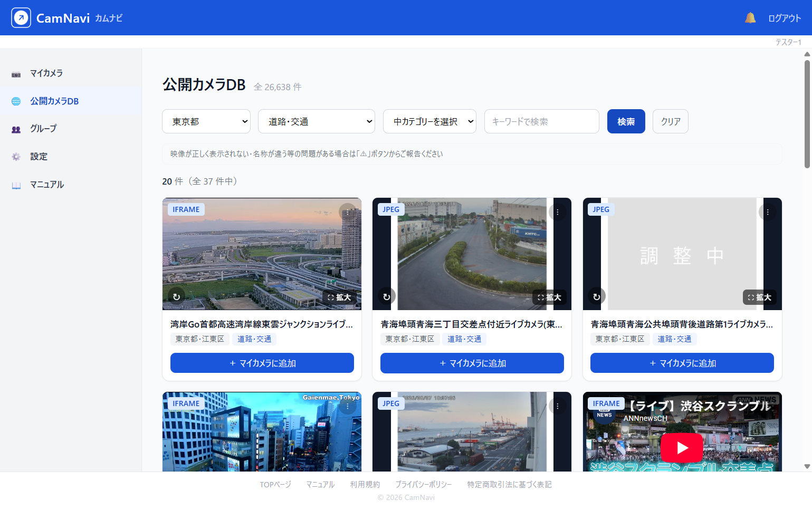The image size is (812, 510).
Task: Select 公開カメラDB sidebar item
Action: point(71,101)
